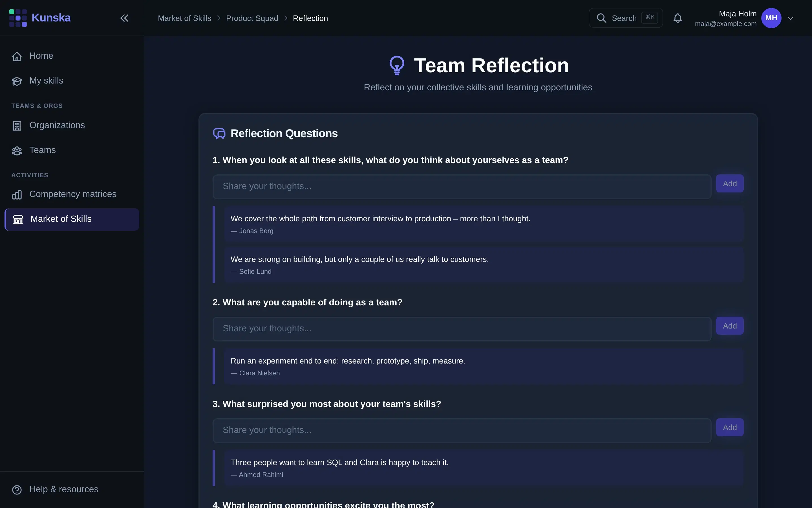
Task: Open the Search box in the header
Action: click(x=625, y=18)
